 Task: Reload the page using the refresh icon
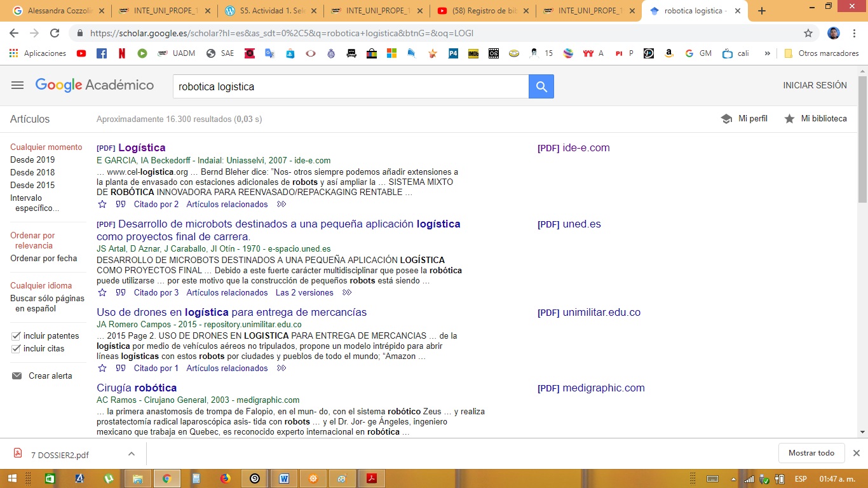(55, 33)
